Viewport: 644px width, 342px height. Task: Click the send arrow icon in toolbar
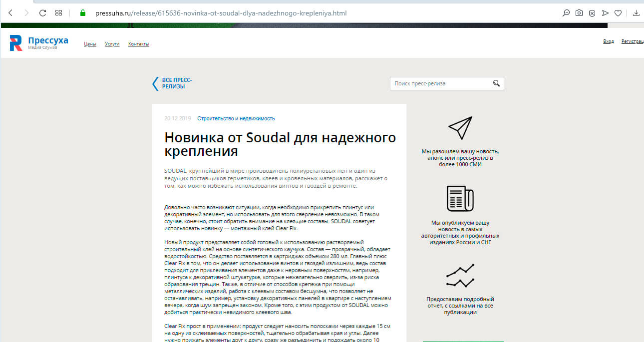pyautogui.click(x=605, y=13)
